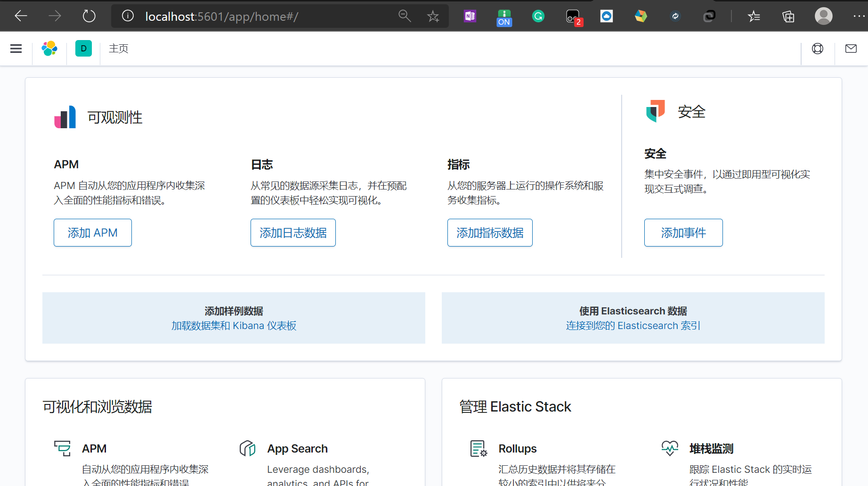This screenshot has width=868, height=486.
Task: Click the browser forward arrow
Action: (x=55, y=16)
